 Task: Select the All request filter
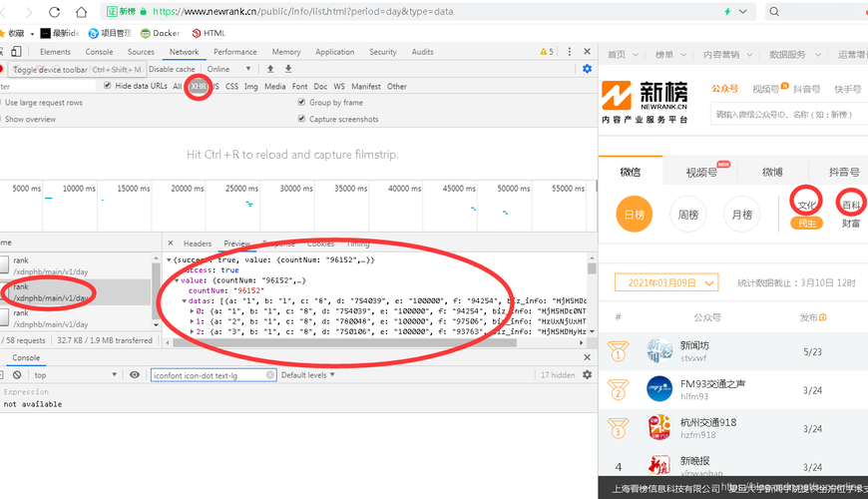click(178, 87)
